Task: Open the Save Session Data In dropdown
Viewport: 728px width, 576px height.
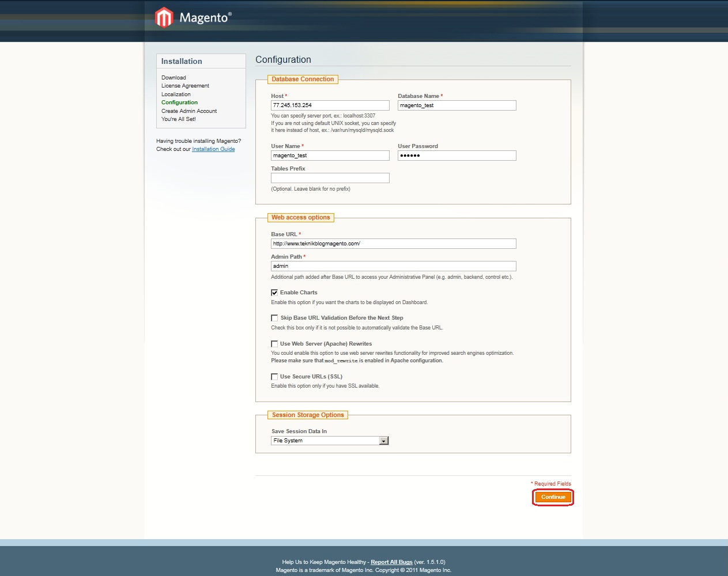Action: (x=330, y=441)
